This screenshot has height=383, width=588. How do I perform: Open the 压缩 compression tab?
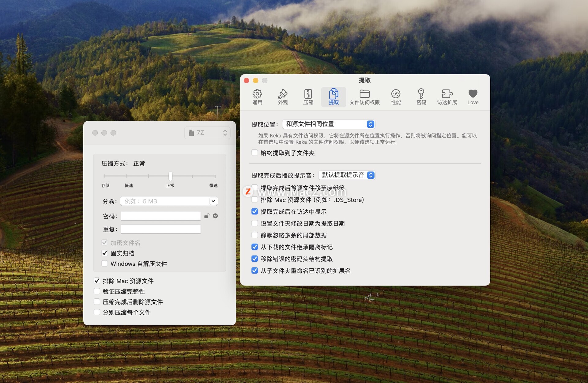pos(308,97)
